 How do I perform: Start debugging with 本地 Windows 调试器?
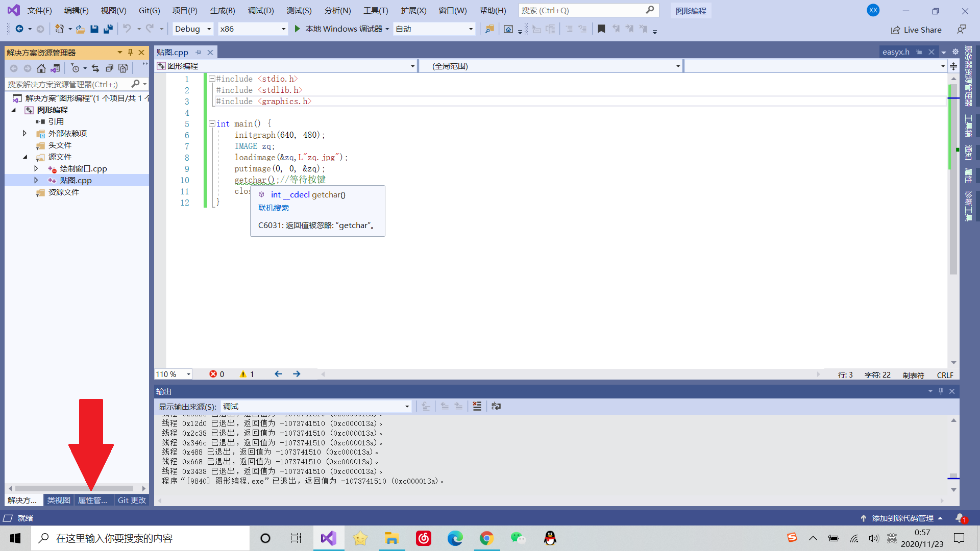(340, 29)
